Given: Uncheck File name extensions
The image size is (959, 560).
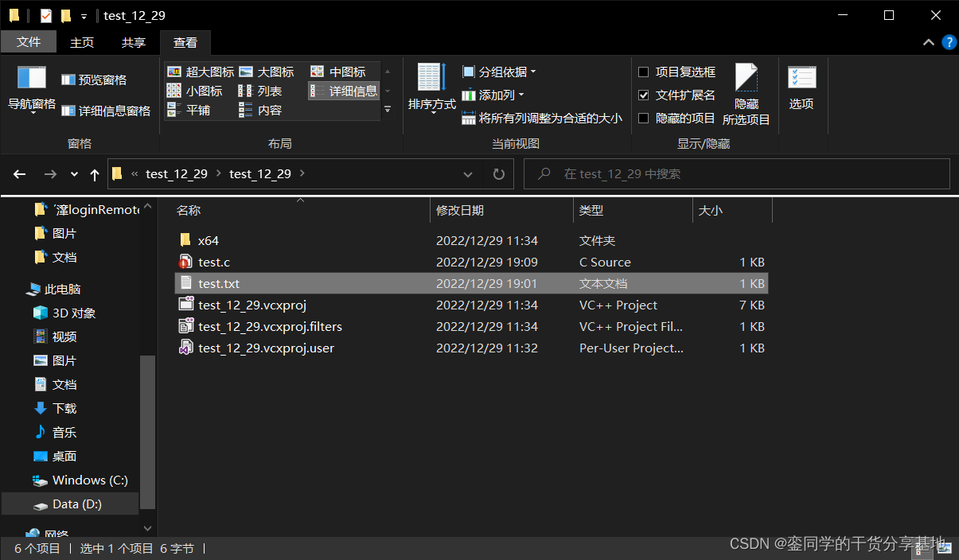Looking at the screenshot, I should tap(644, 95).
